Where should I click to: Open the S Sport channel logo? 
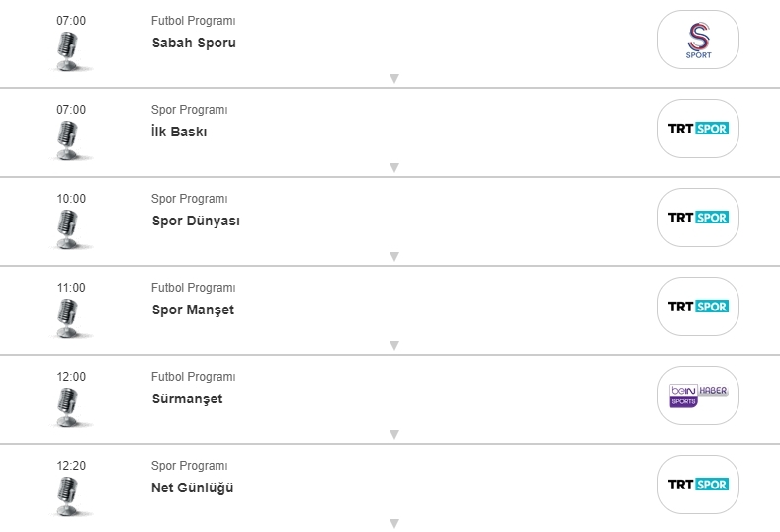click(x=698, y=40)
